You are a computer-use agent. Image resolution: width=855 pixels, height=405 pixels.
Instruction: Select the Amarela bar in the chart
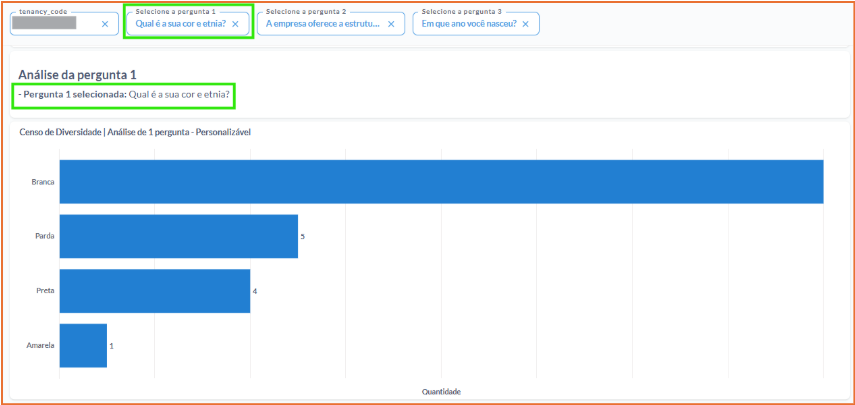tap(83, 346)
